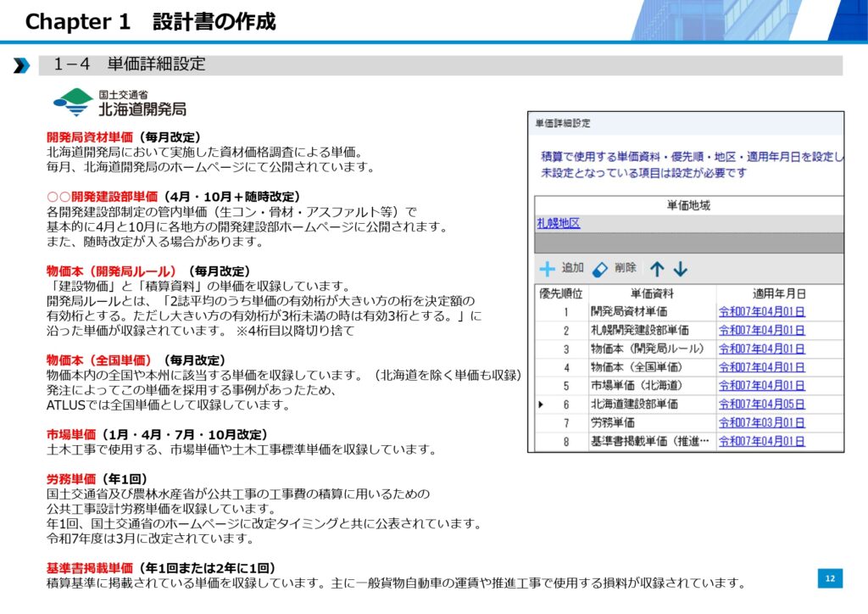
Task: Open the 令和07年03月01日 date for 労務単価
Action: pyautogui.click(x=761, y=423)
